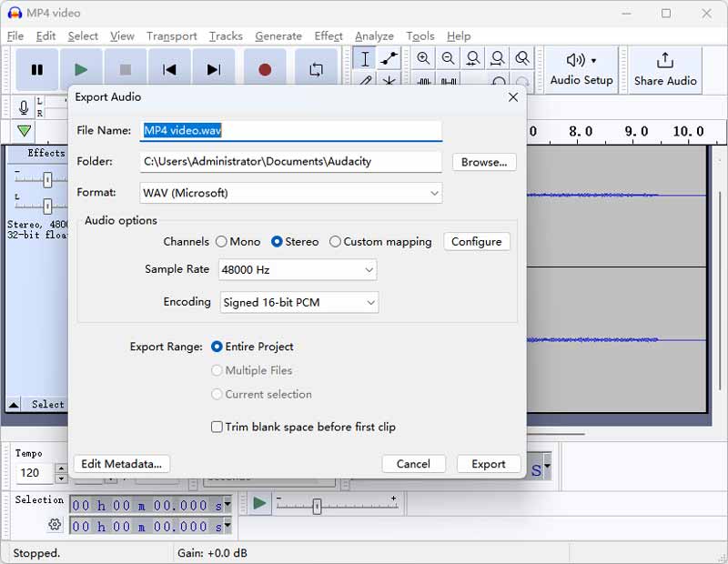Choose Custom mapping for channels
This screenshot has height=564, width=728.
pyautogui.click(x=335, y=242)
